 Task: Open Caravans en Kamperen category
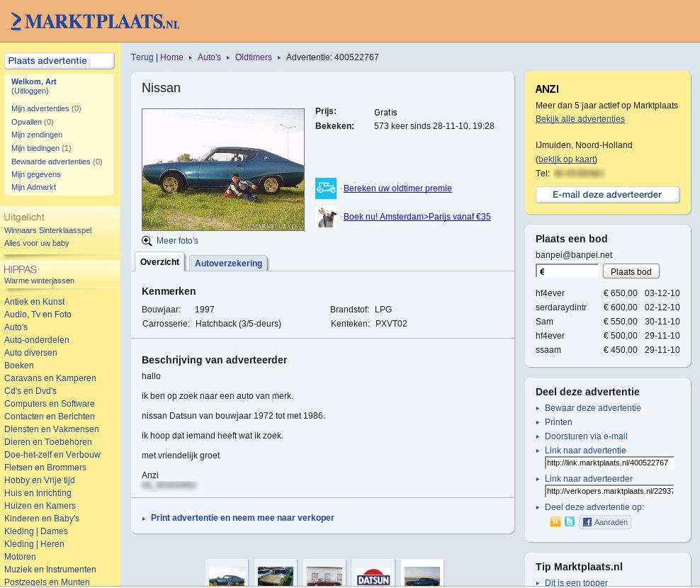[x=50, y=378]
